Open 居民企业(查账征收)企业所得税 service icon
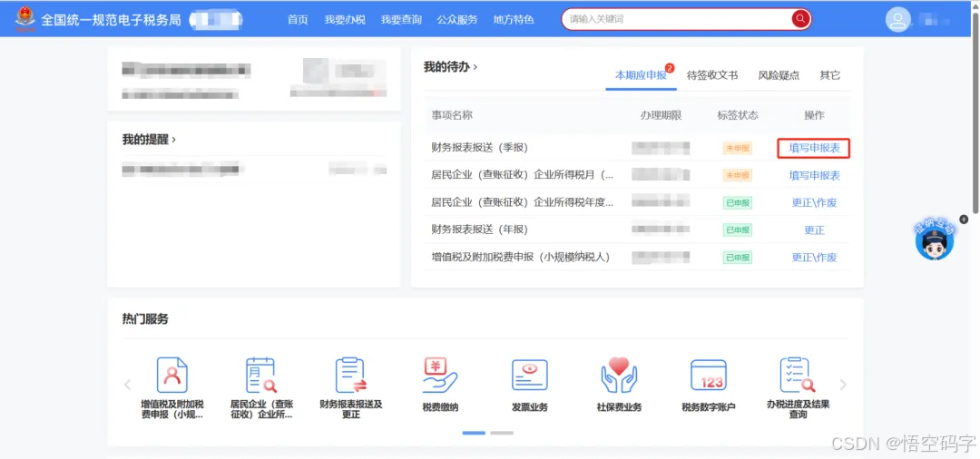The image size is (980, 459). [261, 375]
